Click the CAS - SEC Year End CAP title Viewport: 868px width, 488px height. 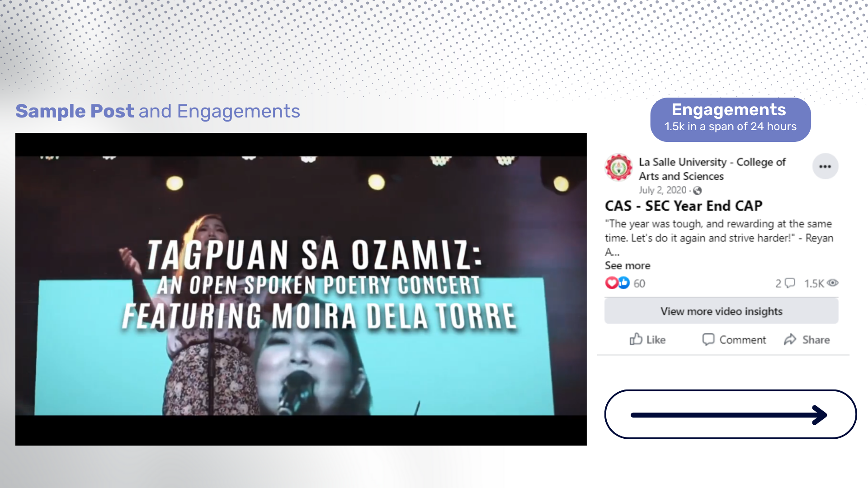(x=684, y=206)
